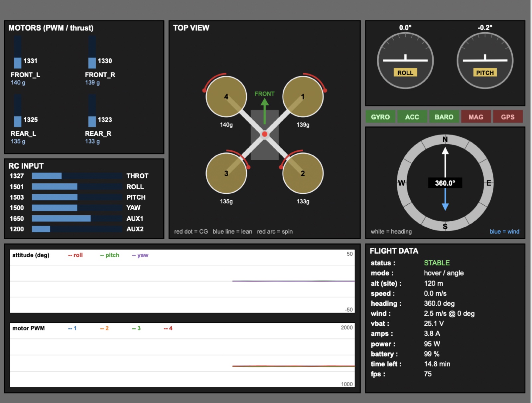Click legend 3 in motor PWM chart
This screenshot has height=403, width=532.
pyautogui.click(x=136, y=328)
